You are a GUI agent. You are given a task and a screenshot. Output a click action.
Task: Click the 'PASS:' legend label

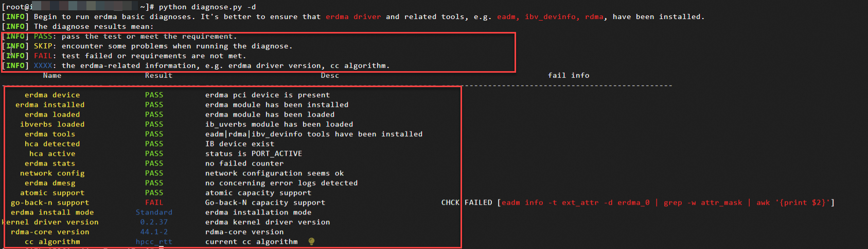click(45, 36)
